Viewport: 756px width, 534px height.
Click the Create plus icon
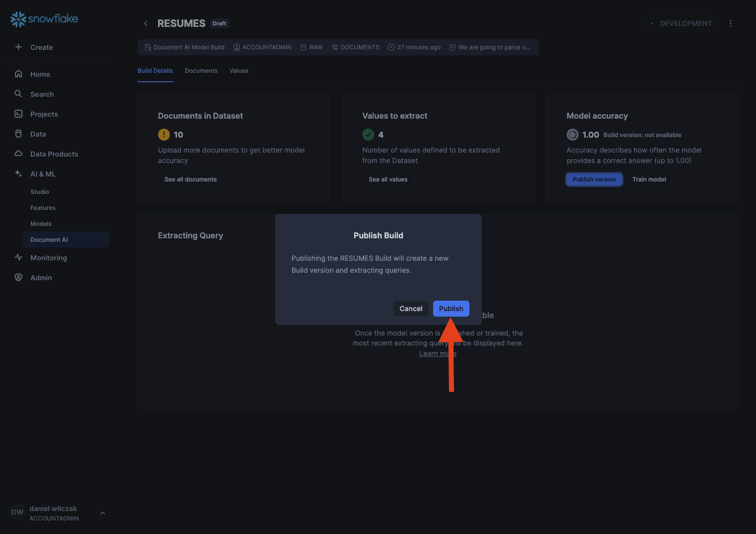(x=18, y=47)
